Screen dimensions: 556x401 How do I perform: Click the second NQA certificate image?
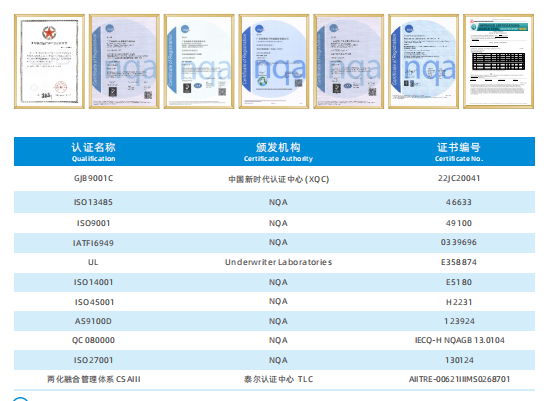pos(124,61)
